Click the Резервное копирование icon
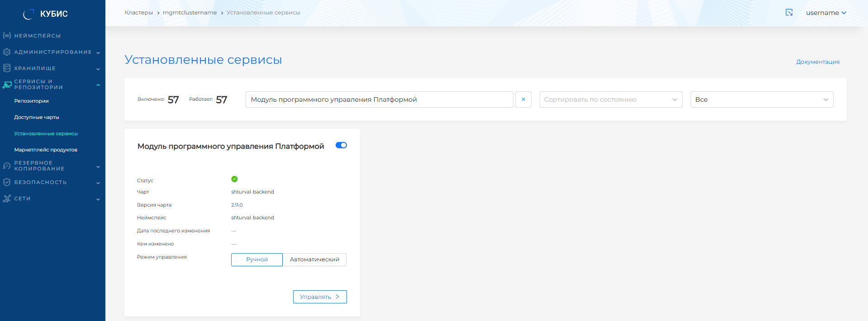 (x=7, y=166)
